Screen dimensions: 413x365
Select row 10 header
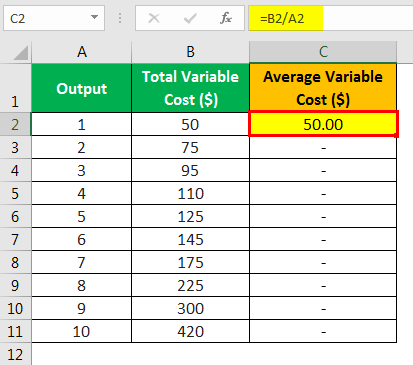pos(15,308)
